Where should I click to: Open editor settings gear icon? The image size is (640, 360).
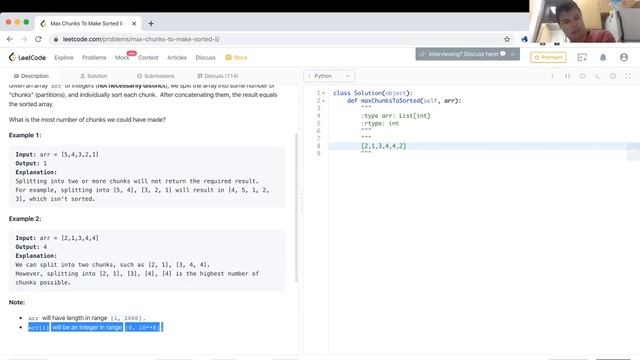click(613, 76)
